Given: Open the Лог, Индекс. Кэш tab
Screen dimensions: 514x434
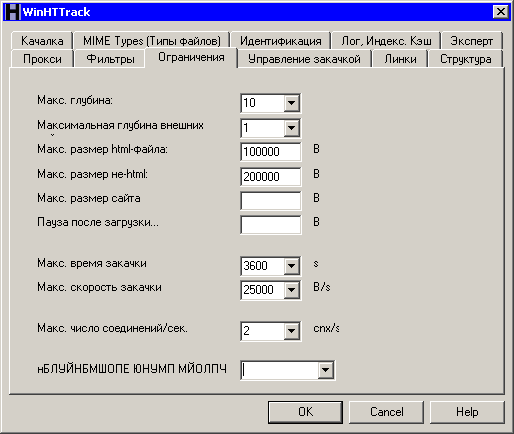Looking at the screenshot, I should click(x=386, y=41).
